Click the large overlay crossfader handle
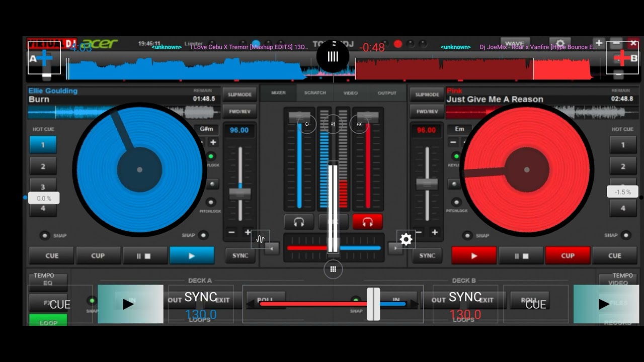This screenshot has height=362, width=644. pos(373,304)
